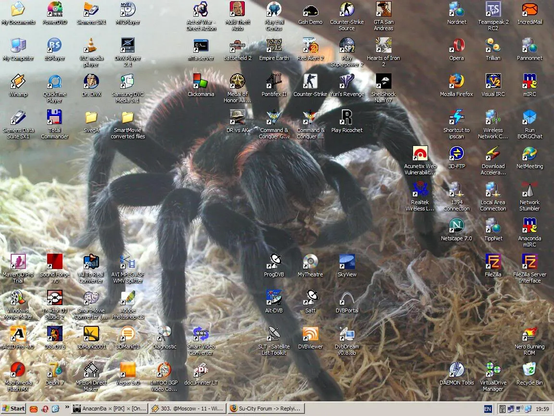The height and width of the screenshot is (416, 554).
Task: Expand Quick Launch overflow chevron
Action: [66, 408]
